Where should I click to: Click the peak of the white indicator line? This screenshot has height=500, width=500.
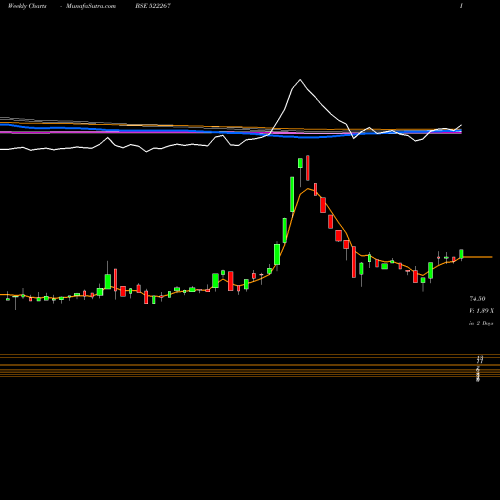pos(300,80)
